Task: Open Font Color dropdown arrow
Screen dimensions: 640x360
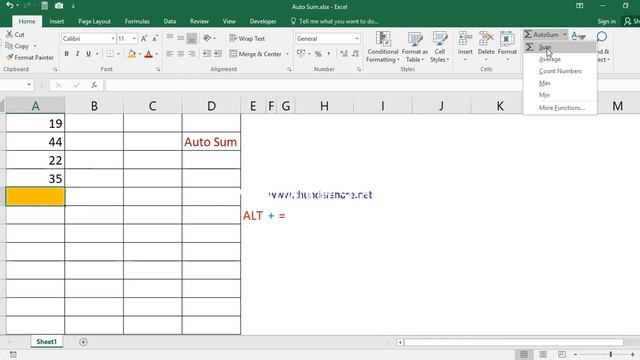Action: (156, 54)
